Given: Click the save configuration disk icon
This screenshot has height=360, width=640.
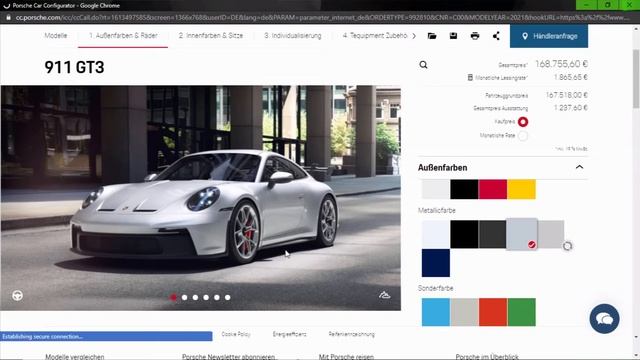Looking at the screenshot, I should pyautogui.click(x=453, y=36).
